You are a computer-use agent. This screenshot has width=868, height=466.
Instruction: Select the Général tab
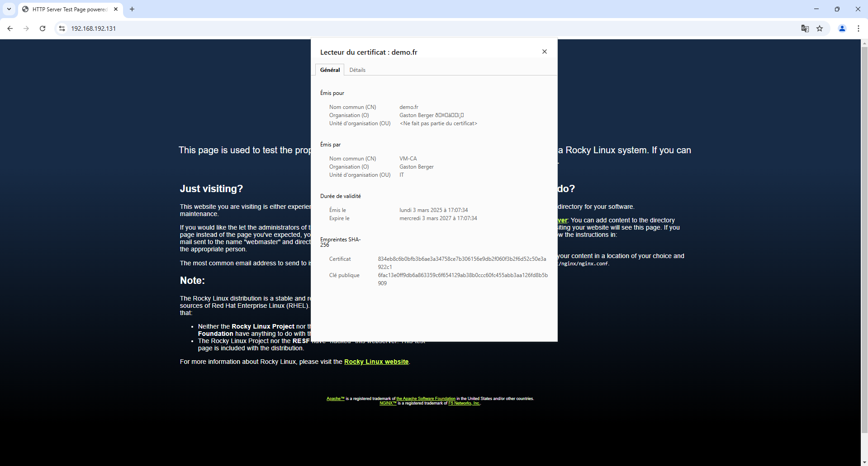(330, 70)
